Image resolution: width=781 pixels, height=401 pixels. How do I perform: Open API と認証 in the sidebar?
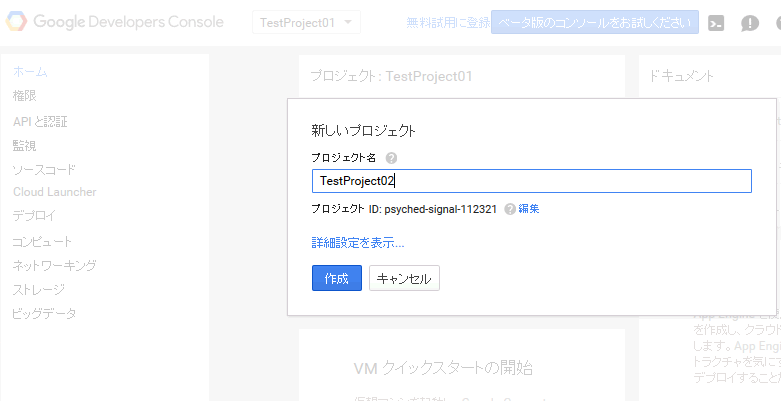[40, 121]
